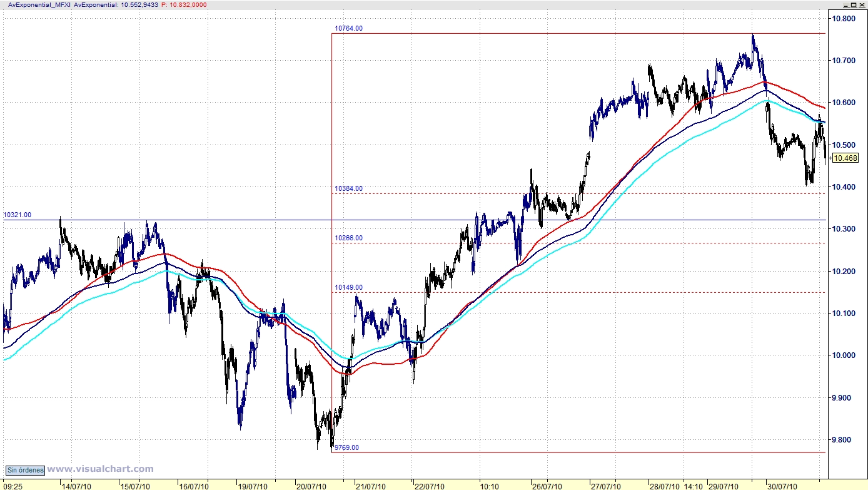
Task: Select the 10266.00 retracement level label
Action: tap(348, 238)
